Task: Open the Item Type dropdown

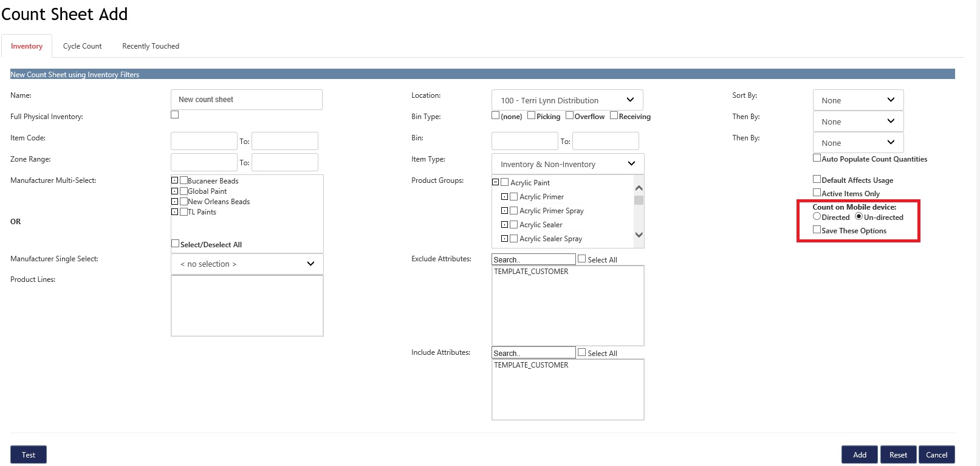Action: coord(567,164)
